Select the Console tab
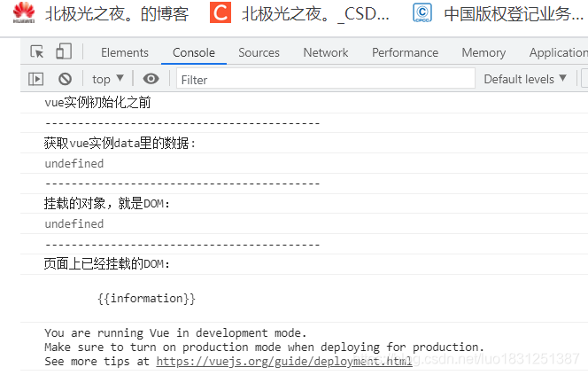 point(194,52)
